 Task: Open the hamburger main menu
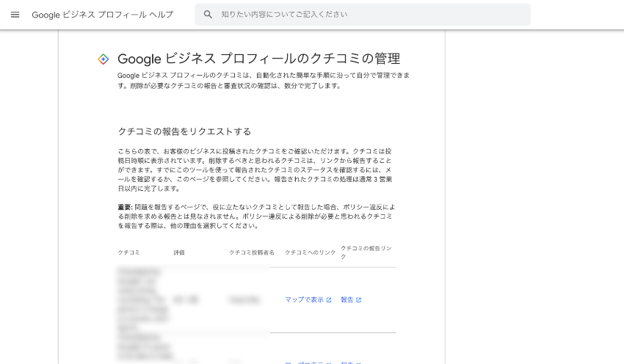[15, 15]
